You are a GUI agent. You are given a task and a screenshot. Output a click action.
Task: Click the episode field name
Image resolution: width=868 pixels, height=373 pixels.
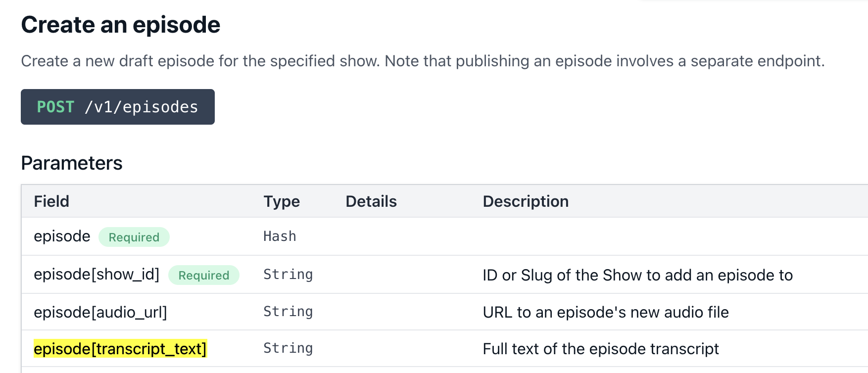point(62,236)
